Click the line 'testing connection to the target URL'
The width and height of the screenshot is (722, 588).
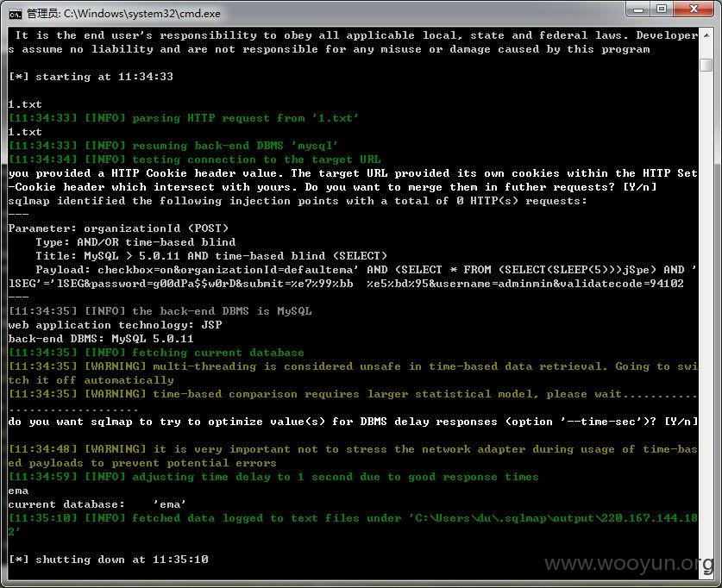click(195, 160)
